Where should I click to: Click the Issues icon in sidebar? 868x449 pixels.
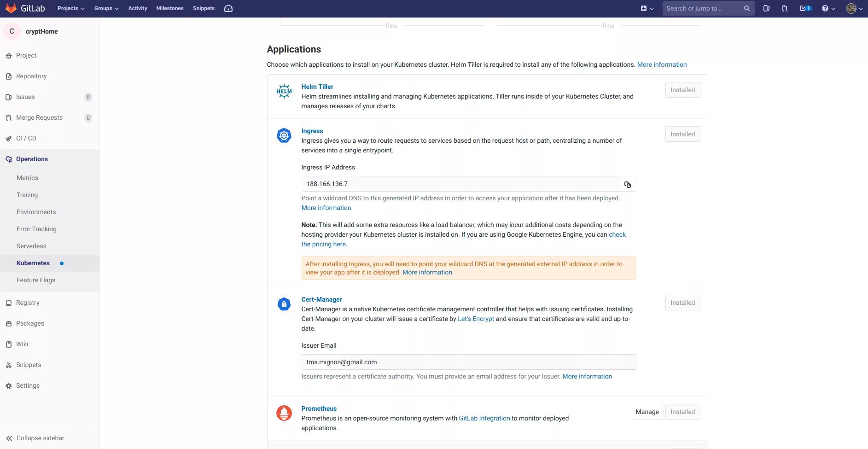tap(9, 97)
